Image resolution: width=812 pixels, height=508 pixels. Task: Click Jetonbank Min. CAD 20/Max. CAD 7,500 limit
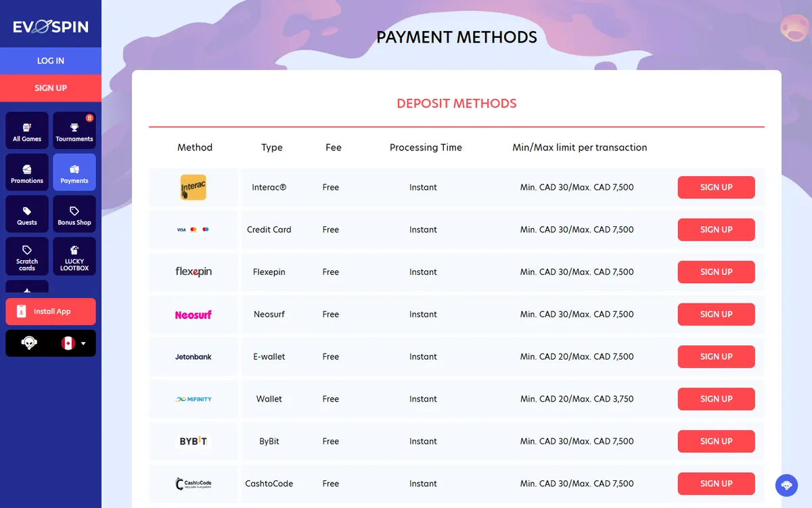577,357
